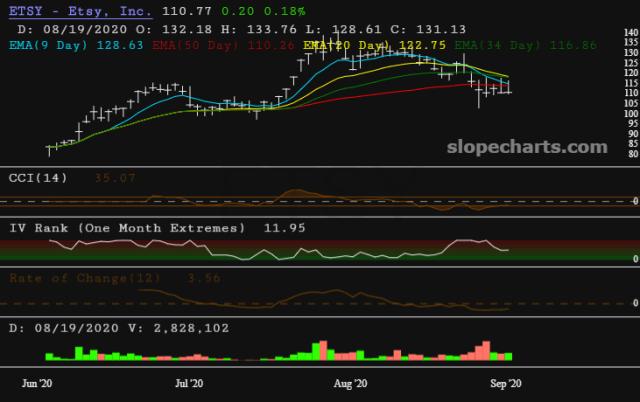Click the Jul '20 date axis label

189,383
